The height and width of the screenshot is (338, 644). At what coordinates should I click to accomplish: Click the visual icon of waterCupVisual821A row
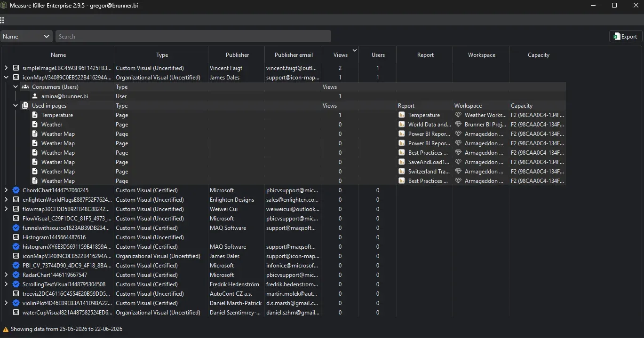[x=16, y=313]
